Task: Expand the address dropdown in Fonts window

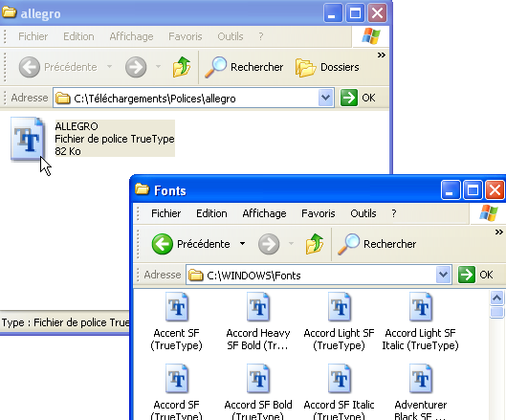Action: coord(444,275)
